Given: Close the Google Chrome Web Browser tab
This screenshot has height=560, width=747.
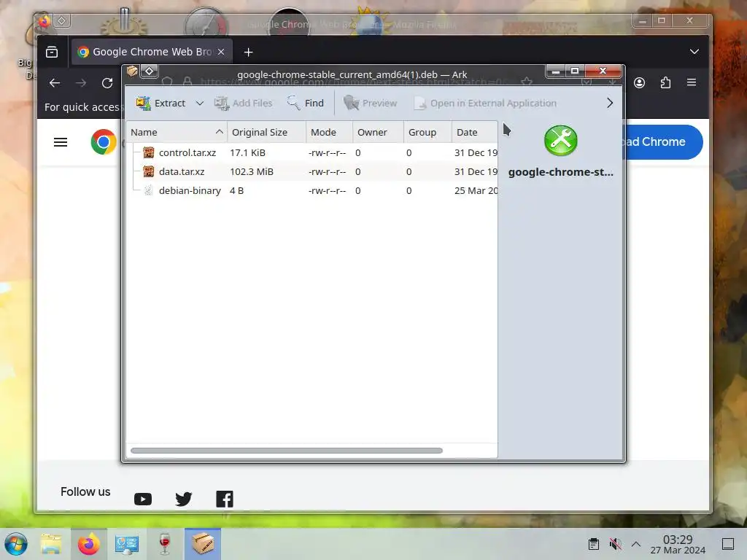Looking at the screenshot, I should [x=221, y=52].
